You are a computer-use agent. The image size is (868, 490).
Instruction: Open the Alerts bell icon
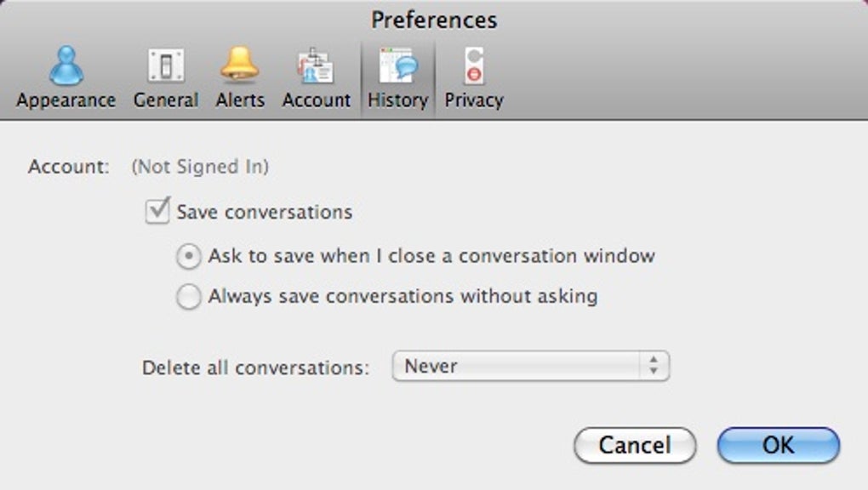(239, 66)
